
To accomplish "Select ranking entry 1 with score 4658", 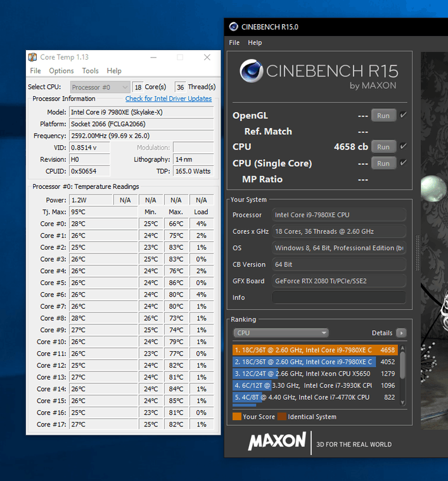I will 315,350.
